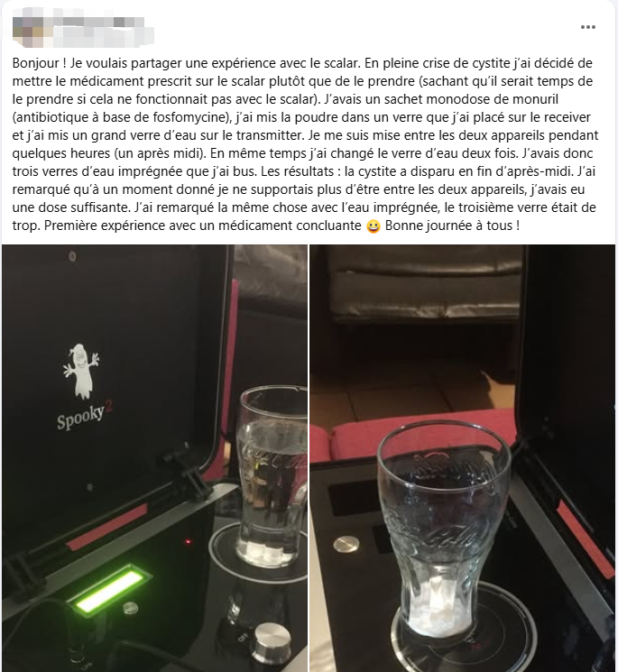Viewport: 618px width, 672px height.
Task: Click the blurred profile avatar of the author
Action: [x=28, y=31]
